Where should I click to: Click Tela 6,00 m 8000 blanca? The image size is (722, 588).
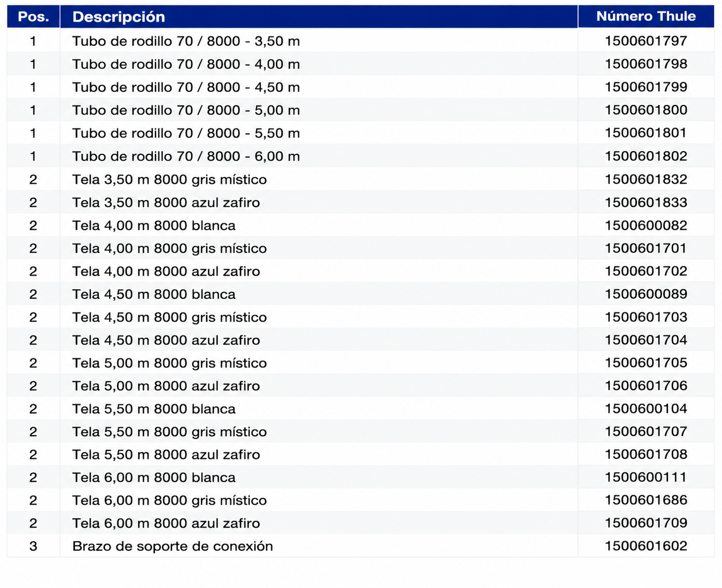click(154, 477)
